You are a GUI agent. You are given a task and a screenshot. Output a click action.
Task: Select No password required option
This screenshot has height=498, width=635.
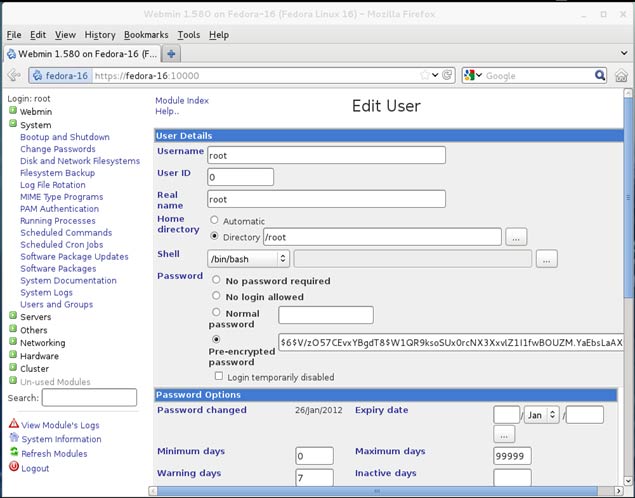[216, 280]
